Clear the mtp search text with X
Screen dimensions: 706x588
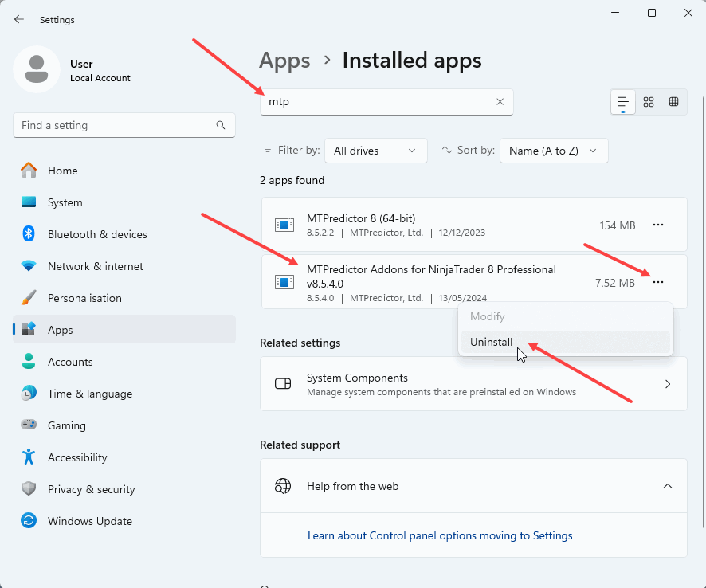click(500, 102)
